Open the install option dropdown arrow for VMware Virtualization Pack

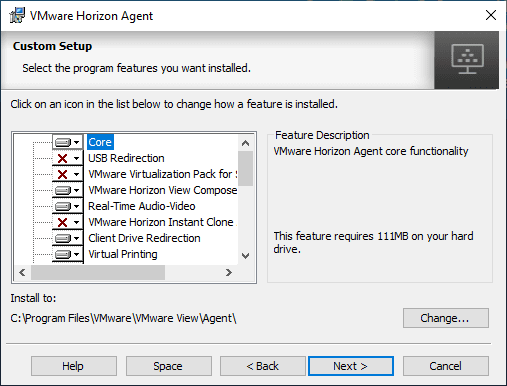[x=77, y=174]
